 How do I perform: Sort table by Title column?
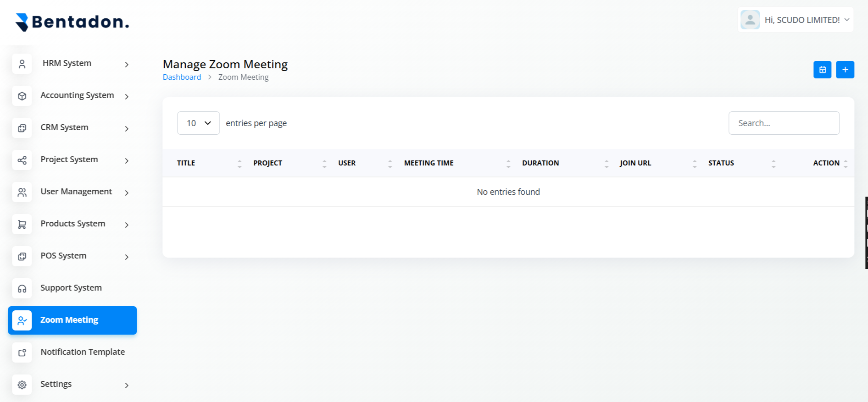(239, 164)
